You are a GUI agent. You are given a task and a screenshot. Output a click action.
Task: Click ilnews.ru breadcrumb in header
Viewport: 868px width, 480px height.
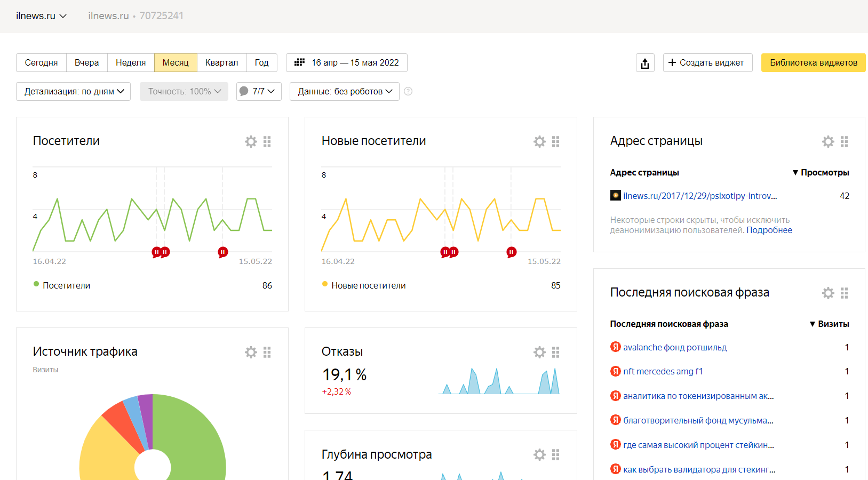coord(108,16)
